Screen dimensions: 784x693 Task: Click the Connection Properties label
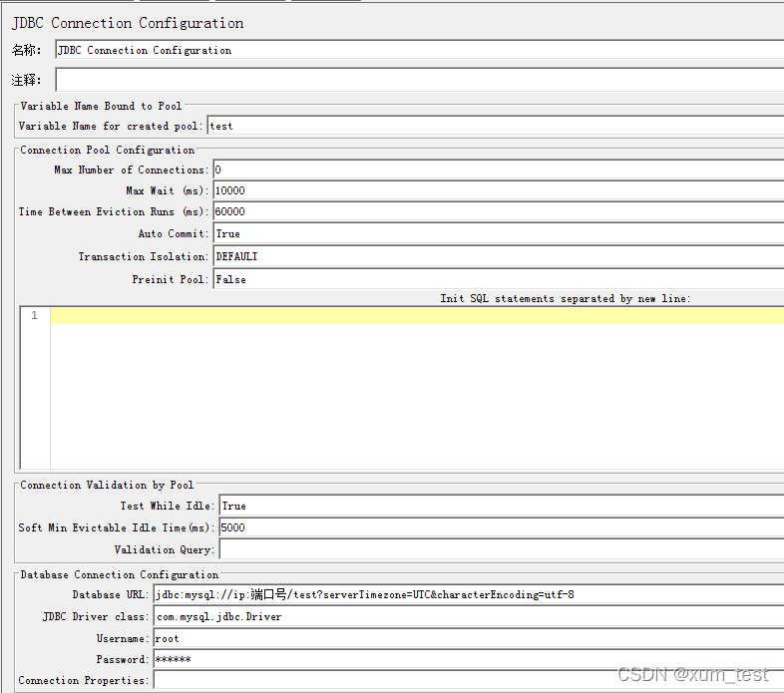[x=84, y=680]
